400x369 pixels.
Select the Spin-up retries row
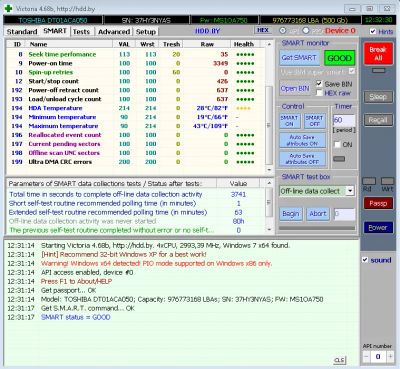136,72
